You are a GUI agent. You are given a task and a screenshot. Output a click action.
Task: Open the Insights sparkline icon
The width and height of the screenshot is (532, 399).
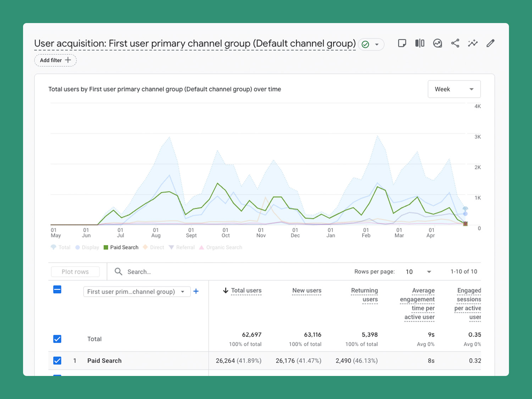coord(473,43)
